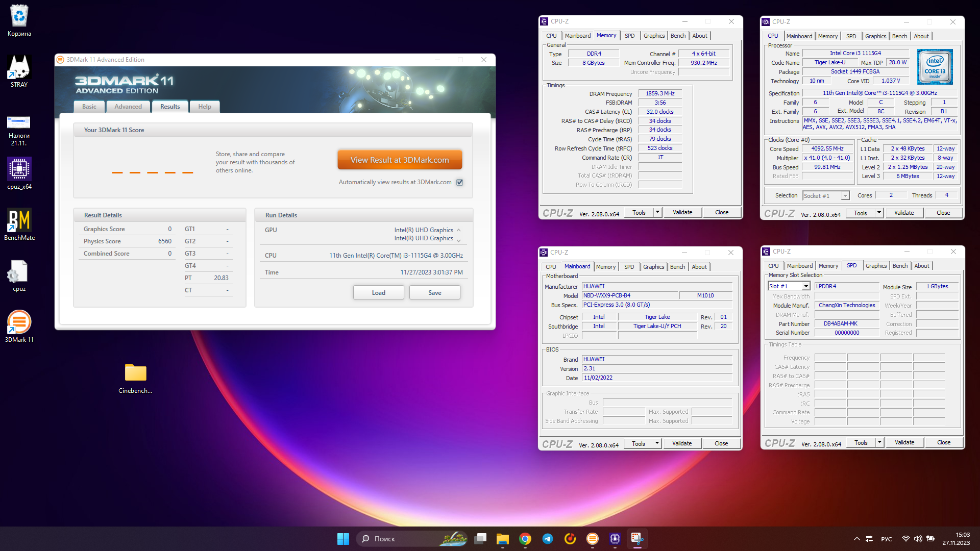Select the BenchMate desktop icon
The image size is (980, 551).
[x=19, y=225]
